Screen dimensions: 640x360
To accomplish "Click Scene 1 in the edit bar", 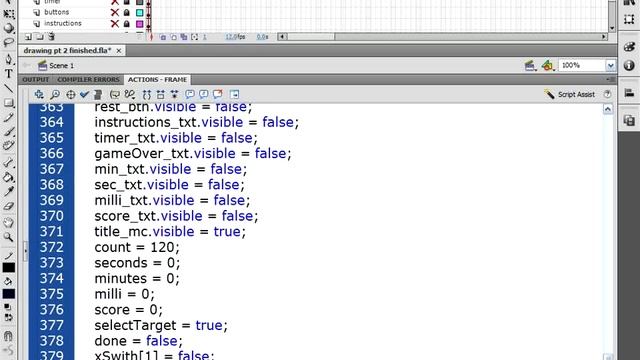I will pos(56,65).
